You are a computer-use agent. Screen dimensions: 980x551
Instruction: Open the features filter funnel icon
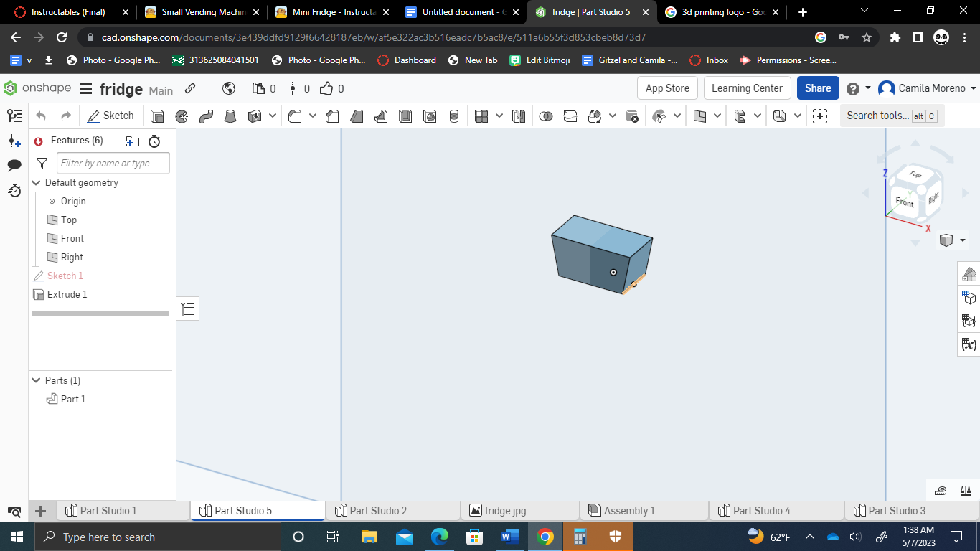point(42,163)
